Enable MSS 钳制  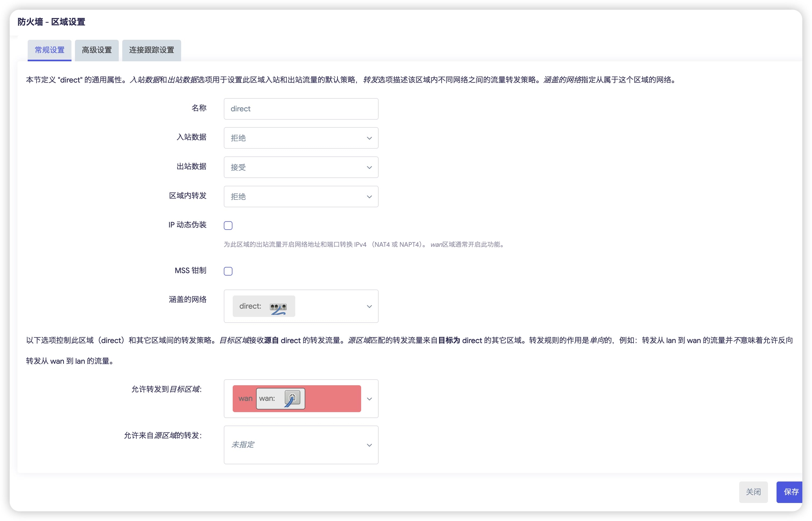[x=228, y=271]
